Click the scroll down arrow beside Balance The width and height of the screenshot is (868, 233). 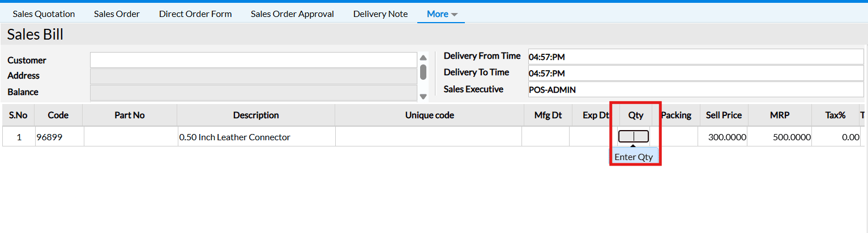pyautogui.click(x=423, y=97)
